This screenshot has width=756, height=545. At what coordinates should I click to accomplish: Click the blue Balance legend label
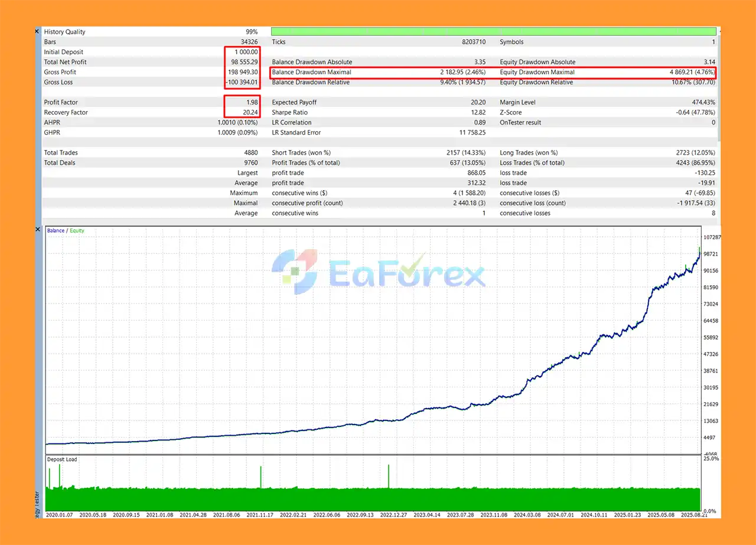click(x=56, y=231)
